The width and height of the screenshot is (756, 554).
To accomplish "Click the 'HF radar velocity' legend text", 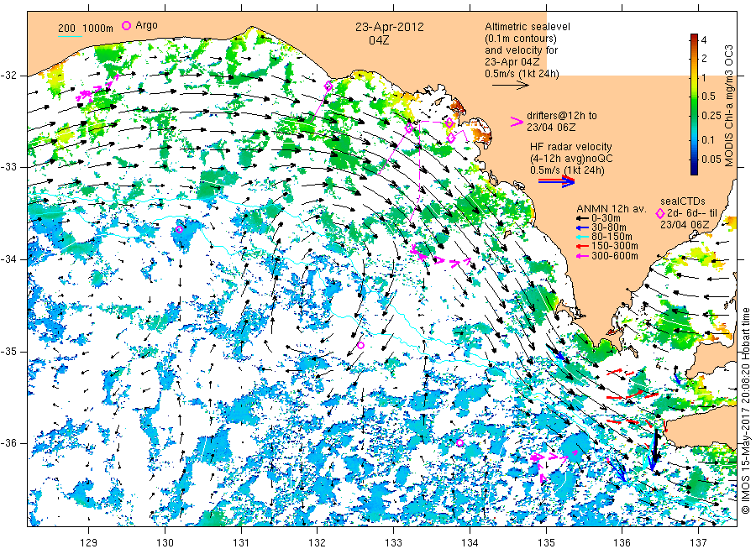I will (571, 146).
